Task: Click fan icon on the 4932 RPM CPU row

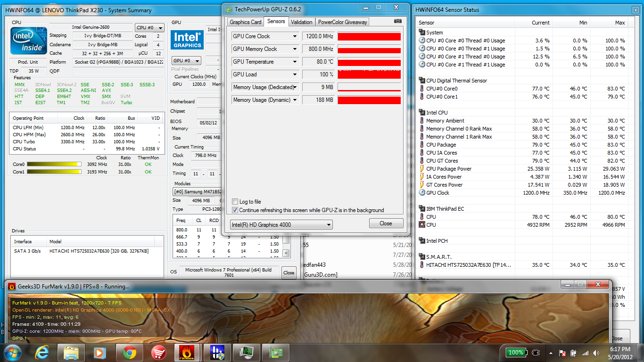Action: tap(422, 225)
